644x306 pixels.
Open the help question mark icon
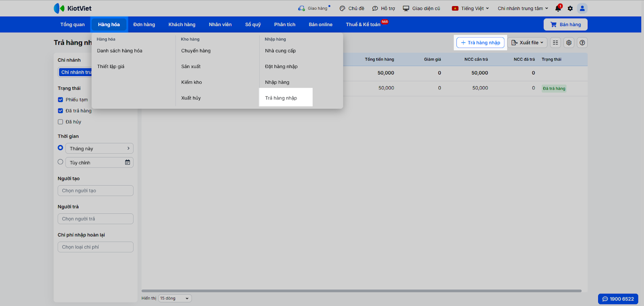point(582,43)
